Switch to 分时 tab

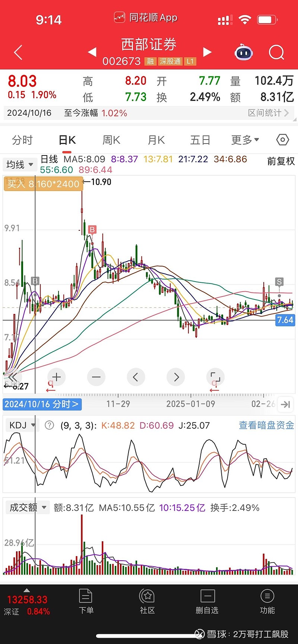tap(22, 140)
